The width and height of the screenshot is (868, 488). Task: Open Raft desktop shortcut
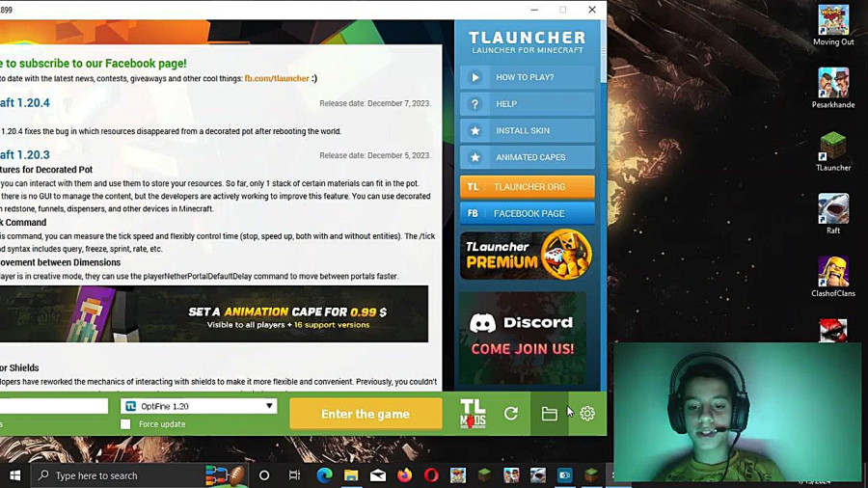pos(833,213)
